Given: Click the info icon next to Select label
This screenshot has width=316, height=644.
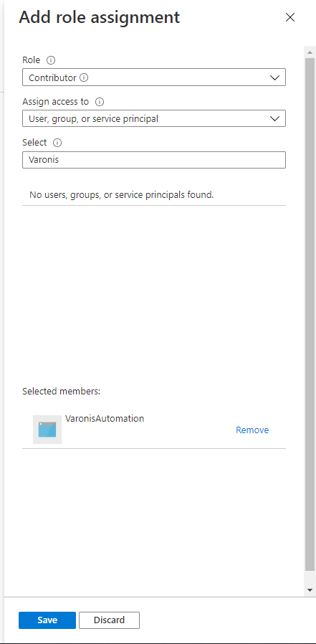Looking at the screenshot, I should pyautogui.click(x=57, y=143).
